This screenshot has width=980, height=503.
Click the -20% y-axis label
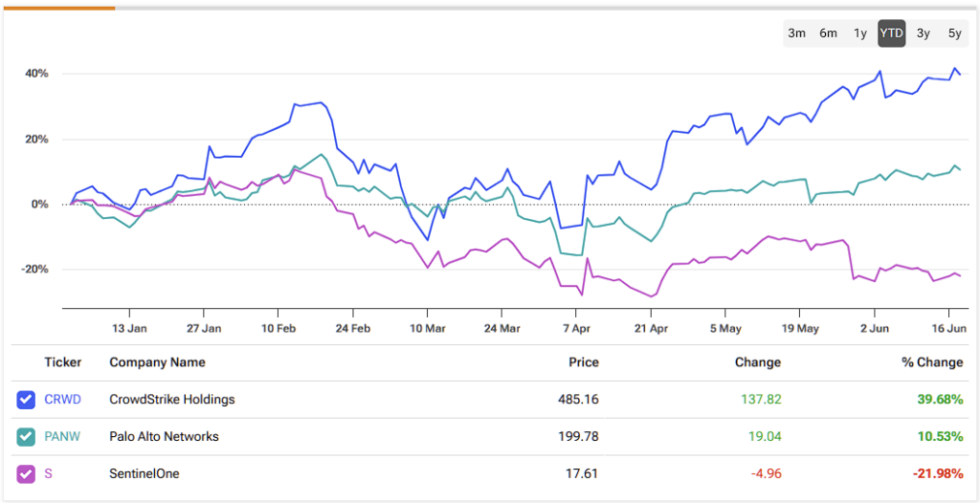click(x=35, y=270)
